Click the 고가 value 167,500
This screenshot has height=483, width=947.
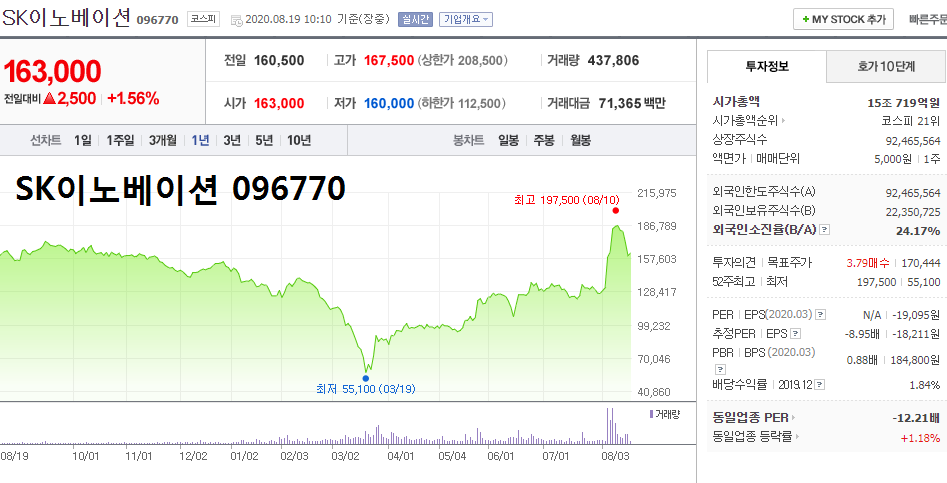(x=389, y=60)
